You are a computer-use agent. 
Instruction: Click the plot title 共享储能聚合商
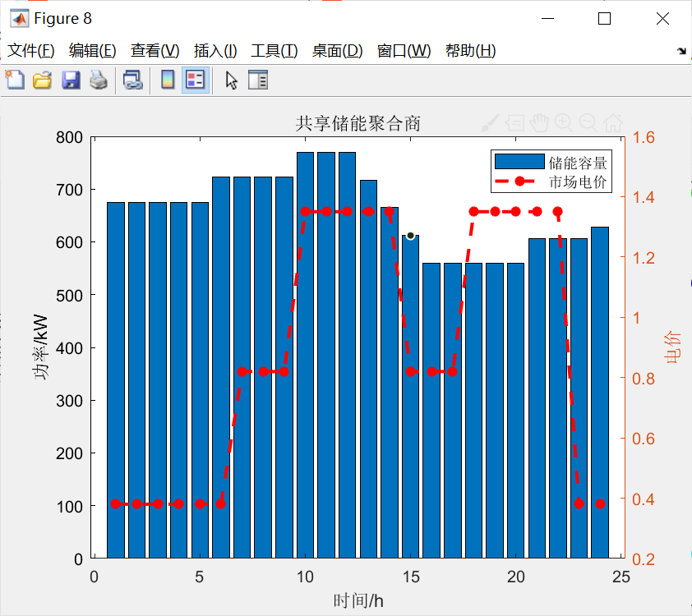tap(358, 123)
